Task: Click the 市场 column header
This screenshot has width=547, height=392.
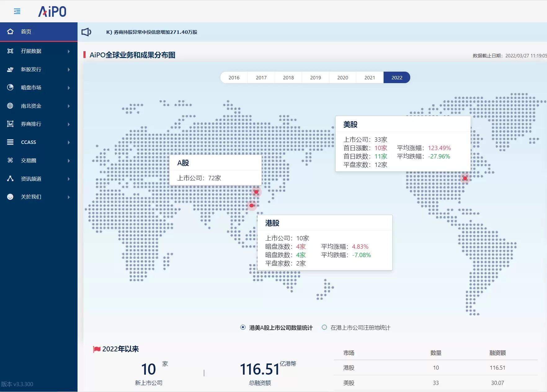Action: (349, 353)
